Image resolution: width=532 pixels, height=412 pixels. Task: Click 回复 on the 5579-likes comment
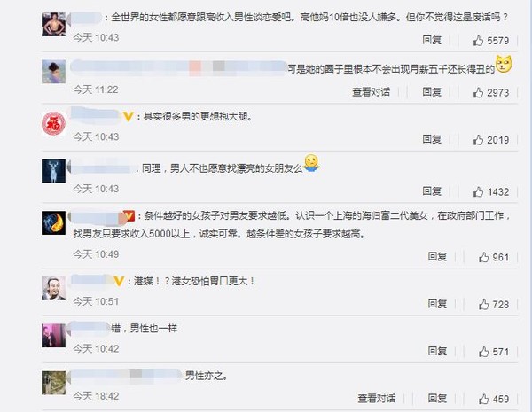click(432, 40)
